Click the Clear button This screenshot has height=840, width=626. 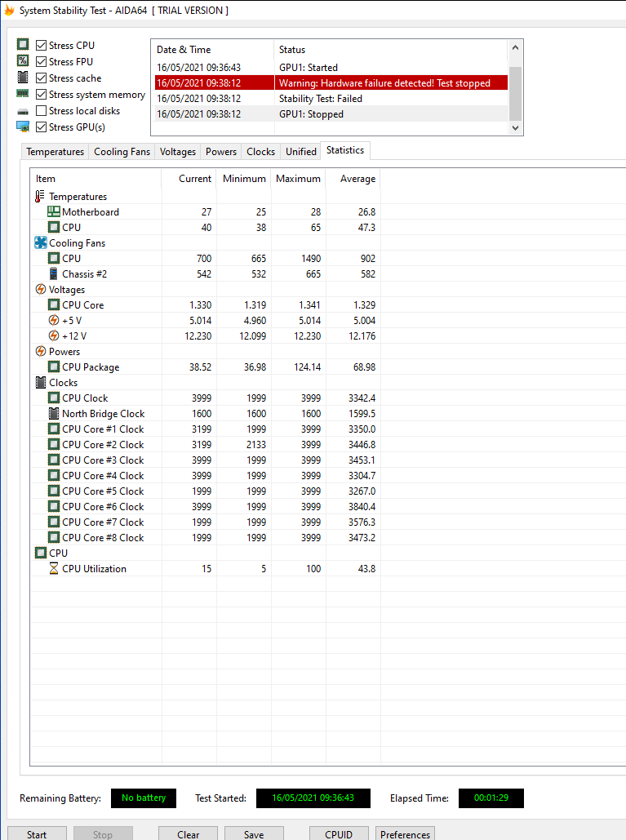(188, 833)
